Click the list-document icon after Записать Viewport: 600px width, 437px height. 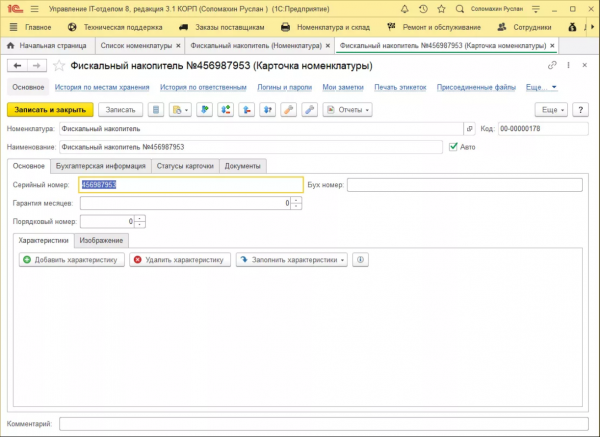coord(156,110)
